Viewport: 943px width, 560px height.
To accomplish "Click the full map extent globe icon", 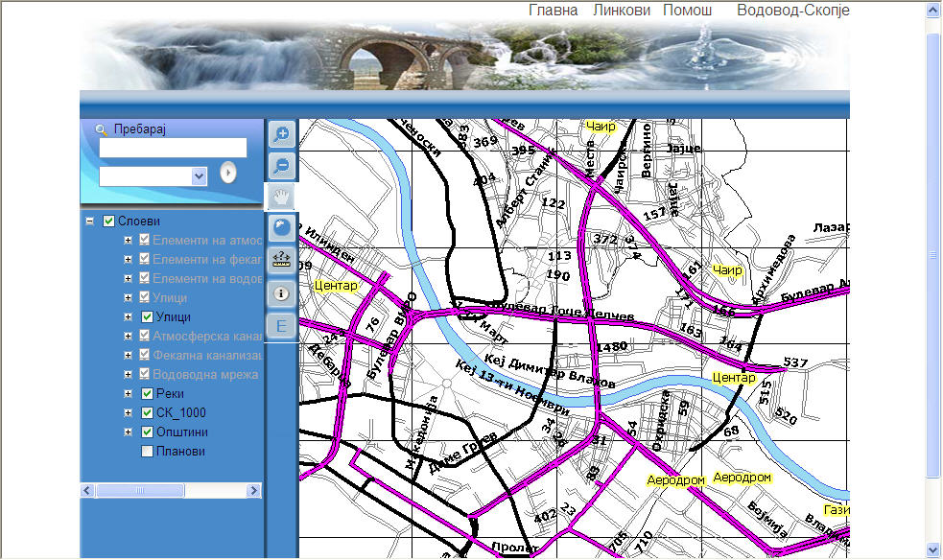I will (x=281, y=229).
